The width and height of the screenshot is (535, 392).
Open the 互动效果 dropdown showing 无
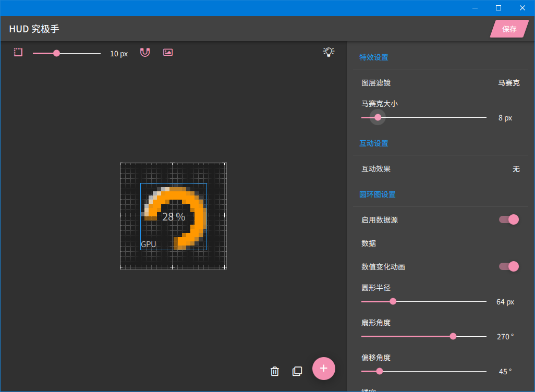pos(516,169)
